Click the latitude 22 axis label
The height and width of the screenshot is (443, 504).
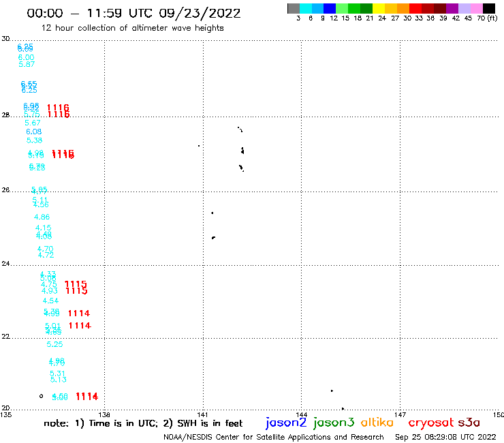pyautogui.click(x=5, y=337)
